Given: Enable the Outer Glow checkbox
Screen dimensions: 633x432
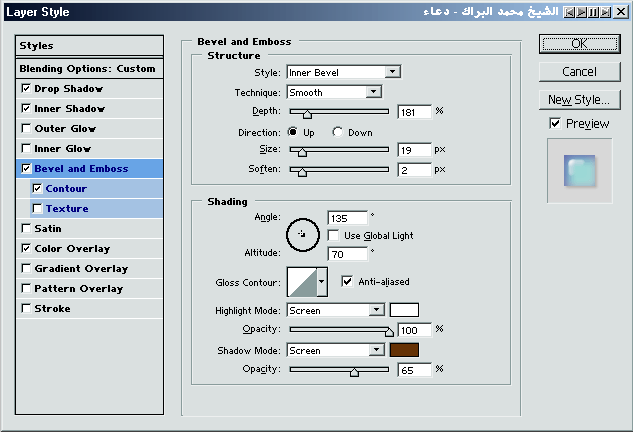Looking at the screenshot, I should tap(26, 128).
